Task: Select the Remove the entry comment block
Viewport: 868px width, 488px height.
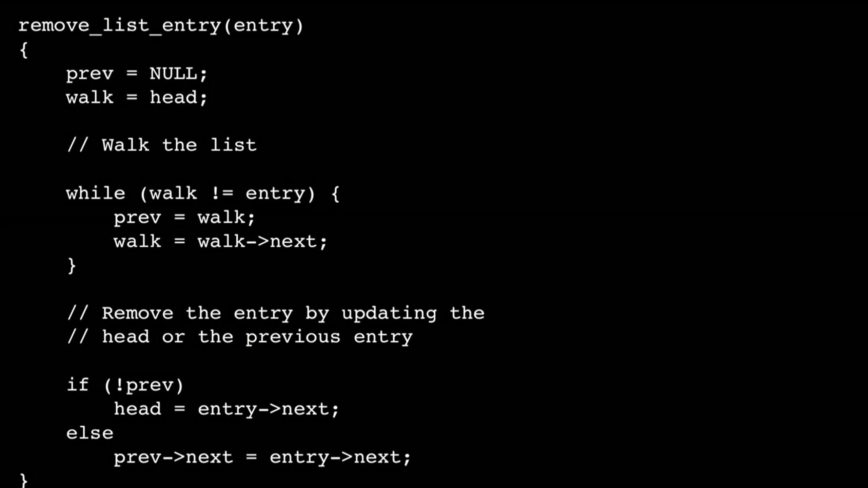Action: click(274, 325)
